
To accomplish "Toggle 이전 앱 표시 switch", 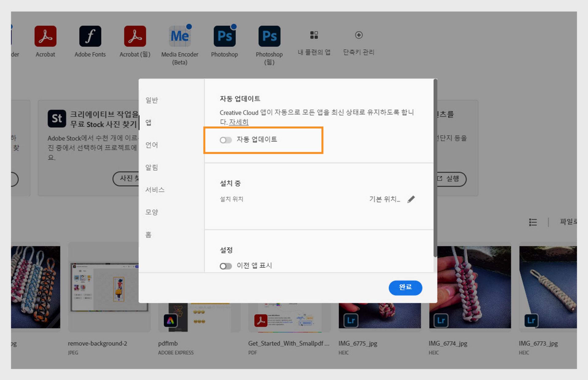I will pos(226,266).
